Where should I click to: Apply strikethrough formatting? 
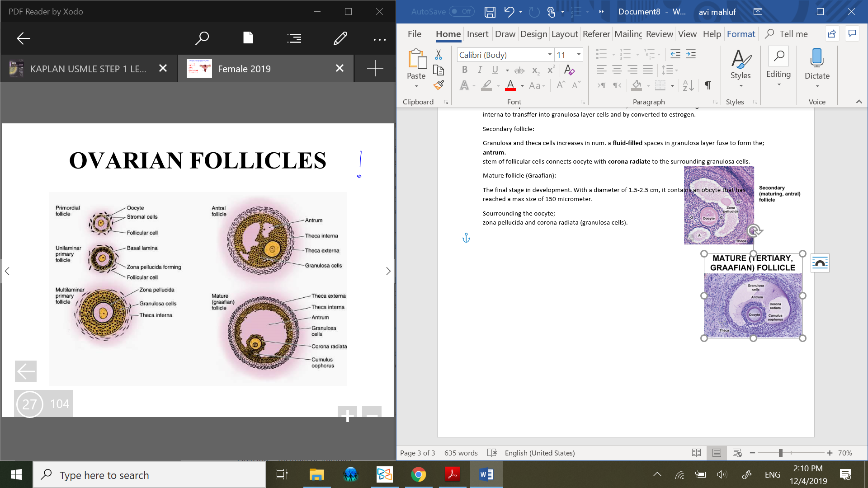519,70
